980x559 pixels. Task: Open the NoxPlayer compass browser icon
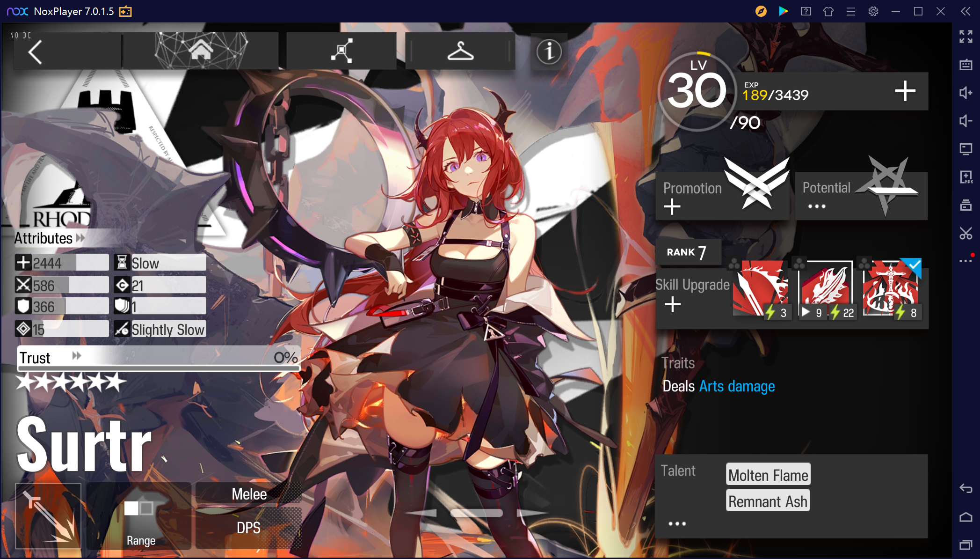761,11
